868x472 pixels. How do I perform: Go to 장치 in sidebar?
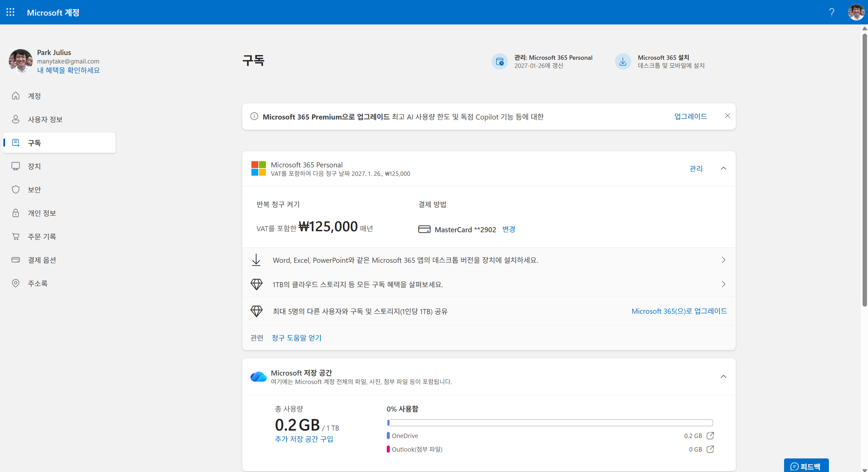click(x=59, y=166)
